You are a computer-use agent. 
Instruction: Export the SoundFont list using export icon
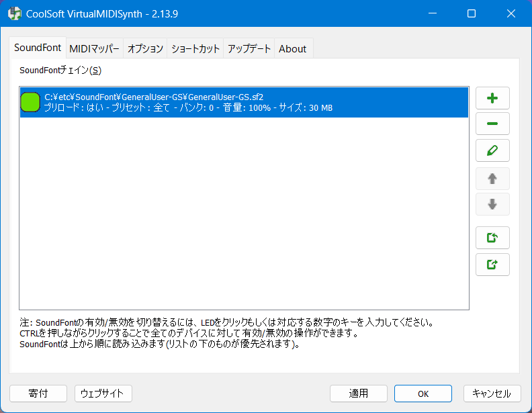[x=492, y=265]
